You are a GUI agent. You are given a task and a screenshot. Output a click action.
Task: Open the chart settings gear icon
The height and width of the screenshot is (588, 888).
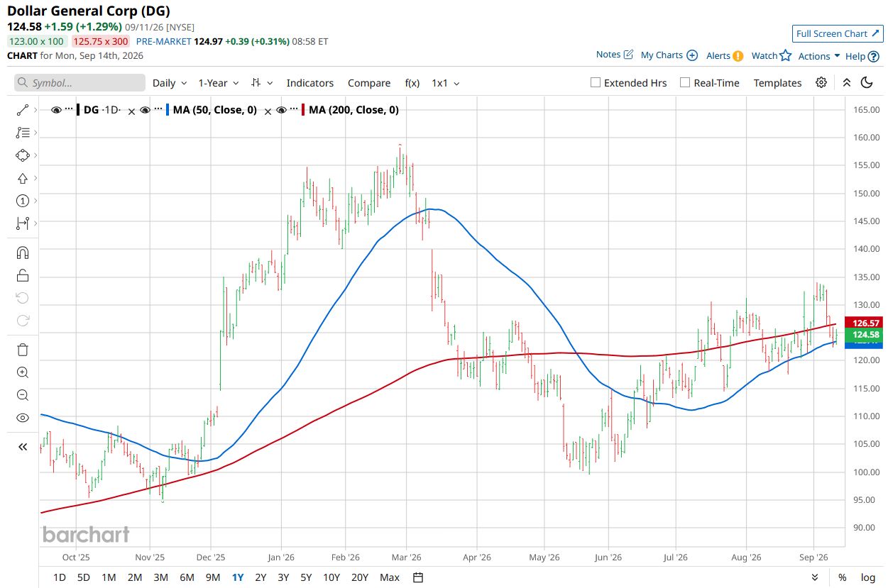tap(821, 82)
